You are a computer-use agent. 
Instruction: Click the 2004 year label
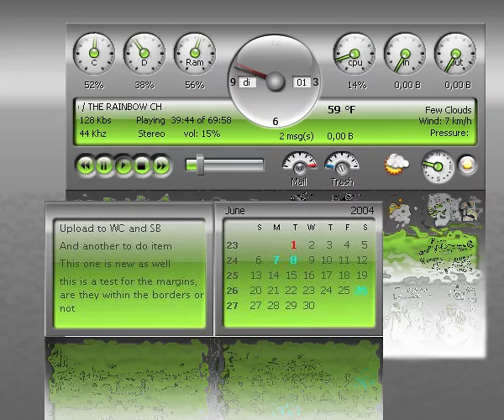point(362,210)
